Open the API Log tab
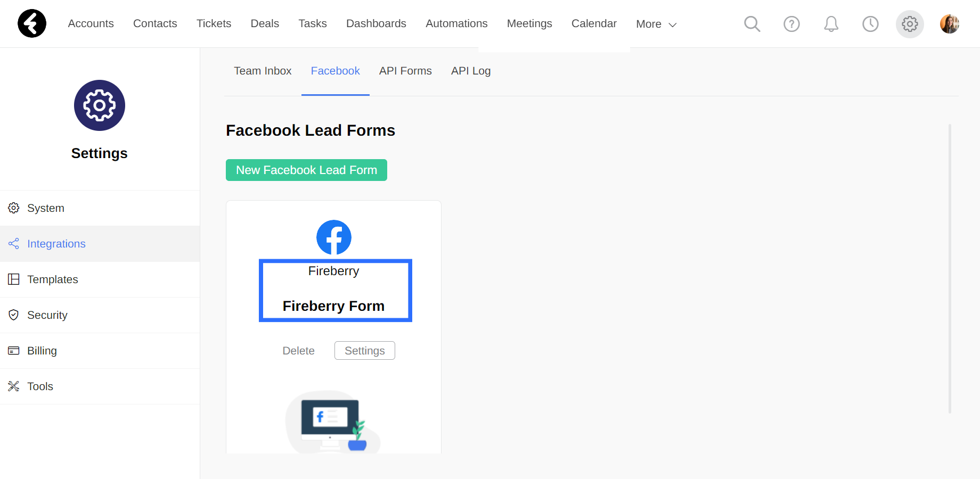The image size is (980, 479). tap(471, 71)
